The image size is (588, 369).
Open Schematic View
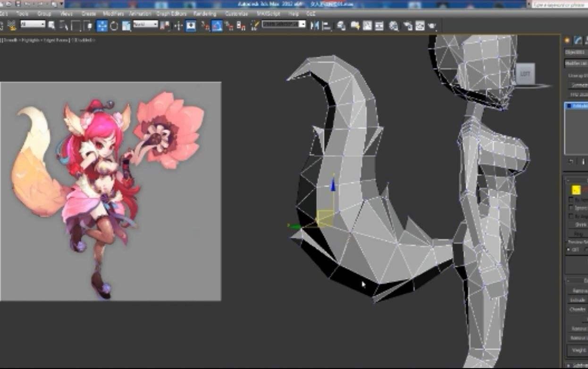pos(379,26)
